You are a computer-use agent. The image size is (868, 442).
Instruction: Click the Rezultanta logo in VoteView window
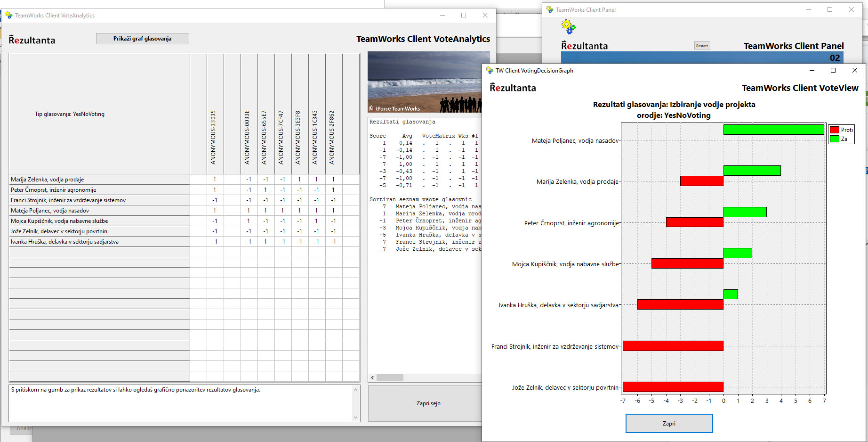pos(513,88)
